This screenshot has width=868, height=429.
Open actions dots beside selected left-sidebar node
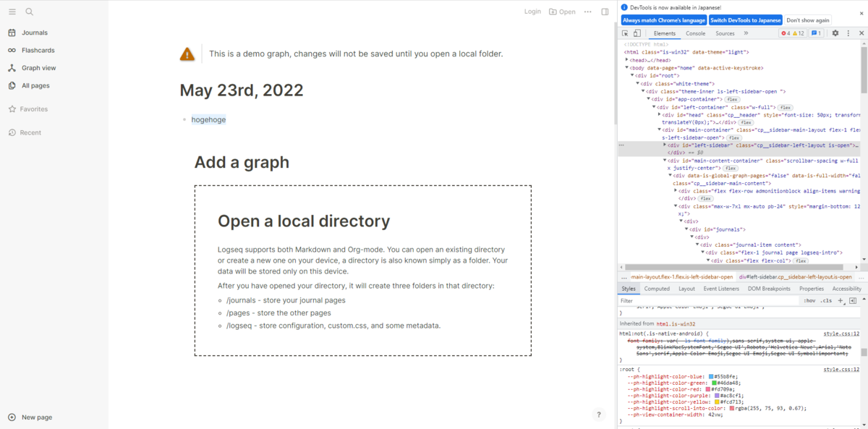tap(621, 145)
